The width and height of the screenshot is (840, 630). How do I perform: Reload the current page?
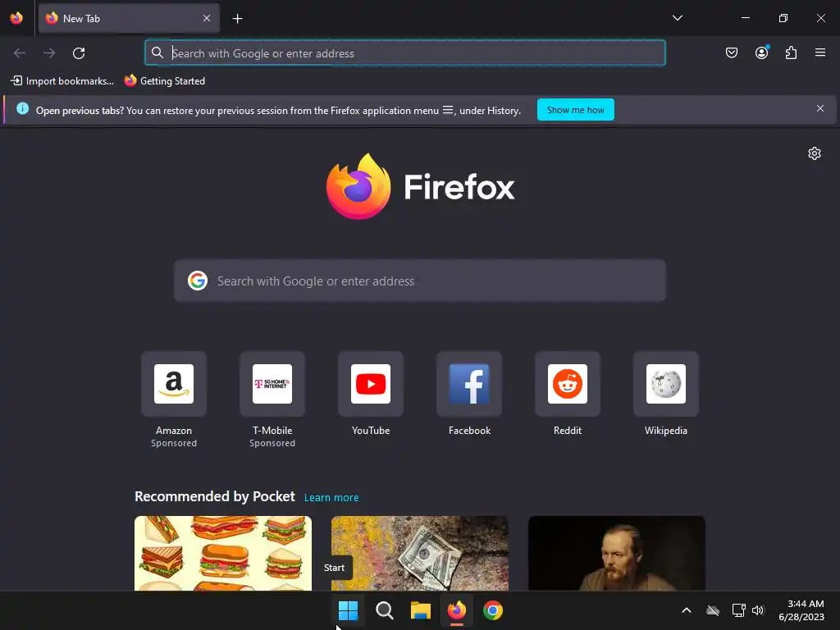79,53
